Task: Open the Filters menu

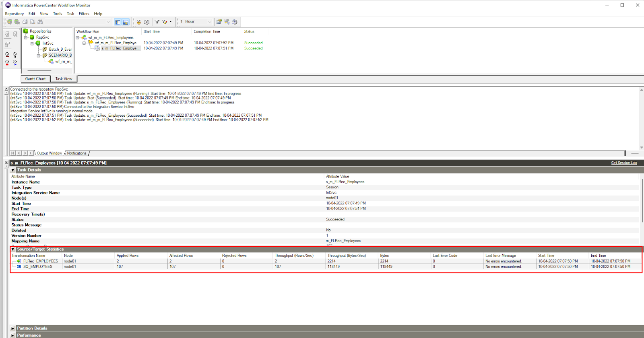Action: click(84, 14)
